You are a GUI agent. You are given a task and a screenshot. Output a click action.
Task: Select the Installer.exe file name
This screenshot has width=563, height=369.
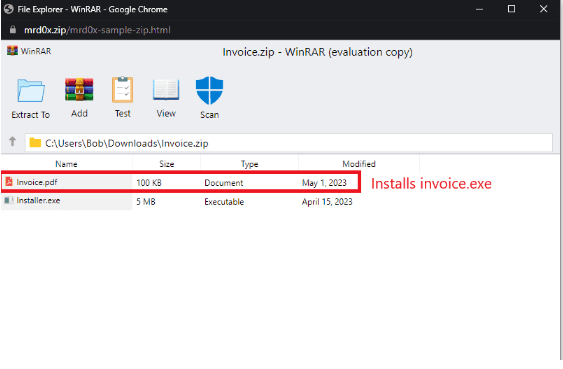(x=38, y=200)
